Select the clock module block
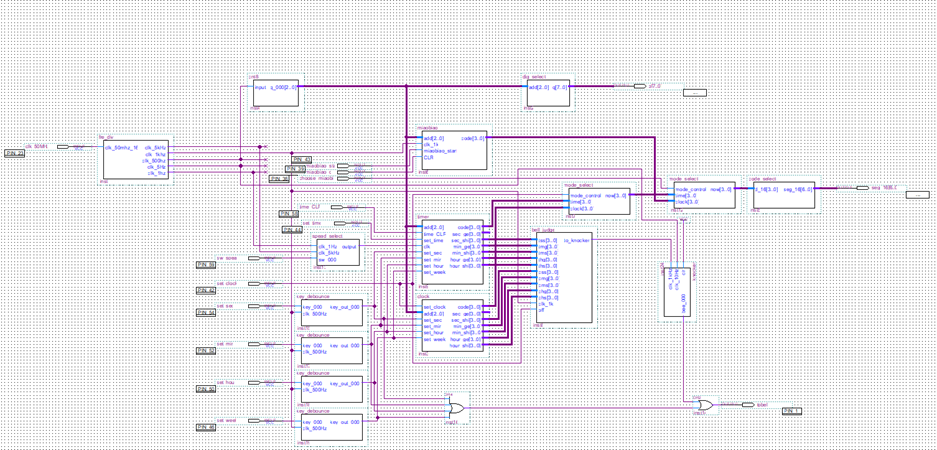 (452, 324)
